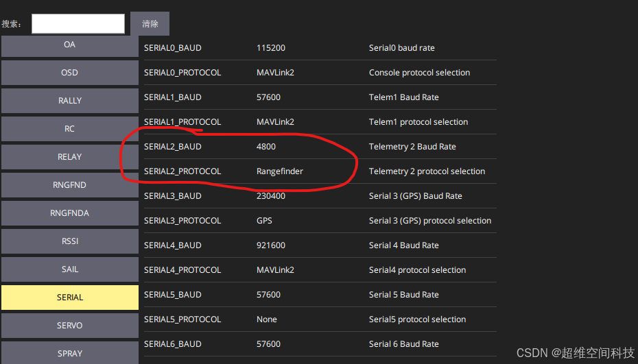Click the Telem1 Baud Rate description

[403, 97]
